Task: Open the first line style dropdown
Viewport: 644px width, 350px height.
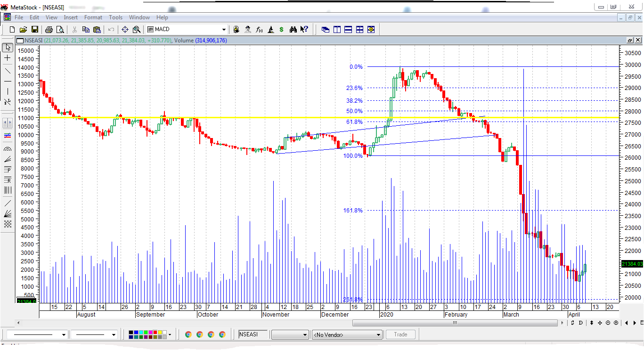Action: (x=64, y=334)
